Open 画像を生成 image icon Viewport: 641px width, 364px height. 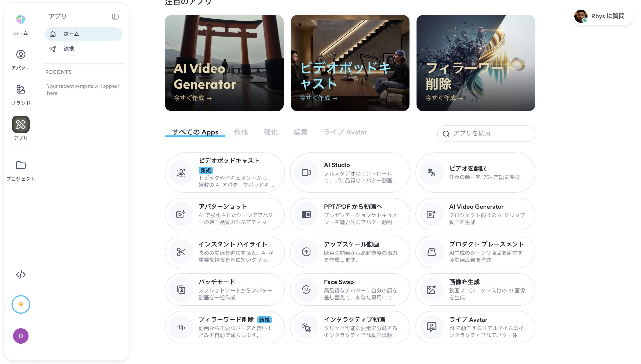431,290
